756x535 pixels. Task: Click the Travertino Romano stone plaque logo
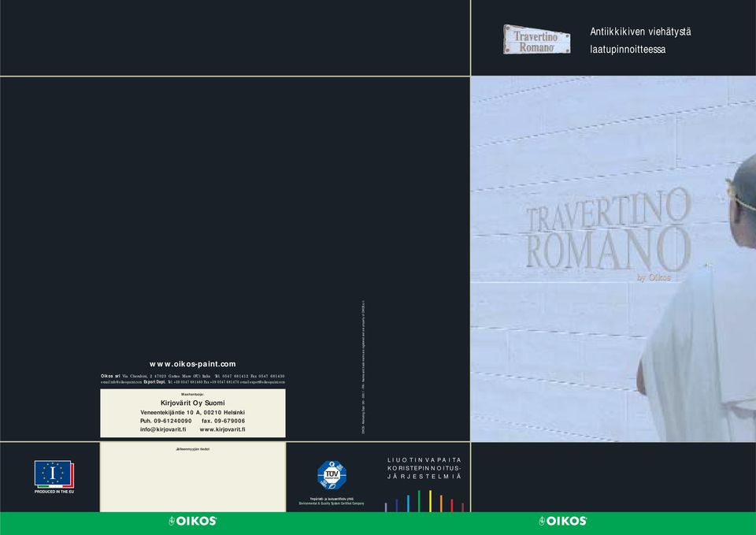click(x=536, y=39)
